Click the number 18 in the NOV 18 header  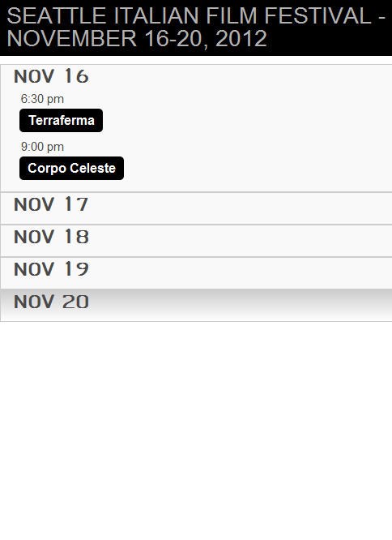[76, 237]
